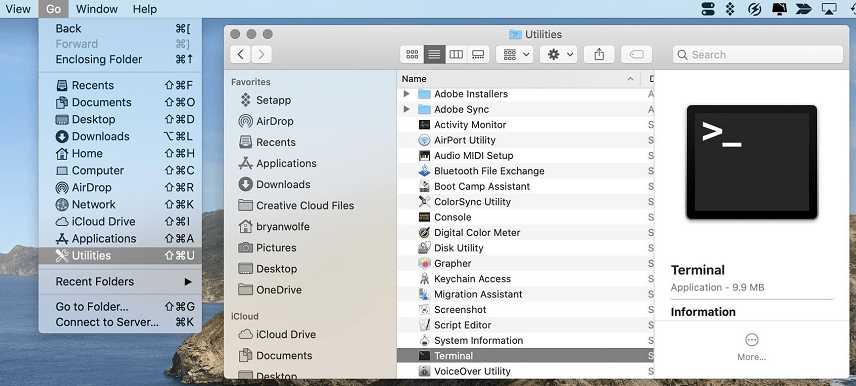
Task: Click the Finder Search field
Action: click(758, 55)
